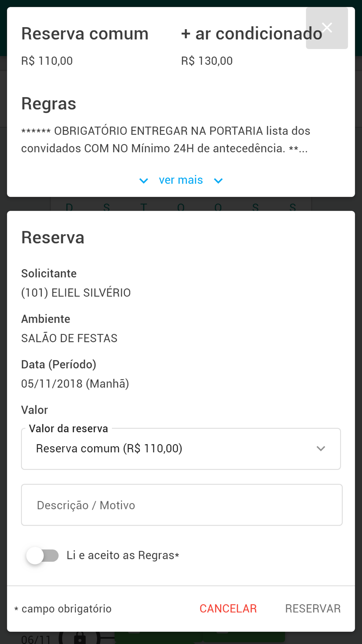The height and width of the screenshot is (644, 362).
Task: Click the solicitante name ELIEL SILVÉRIO
Action: coord(76,293)
